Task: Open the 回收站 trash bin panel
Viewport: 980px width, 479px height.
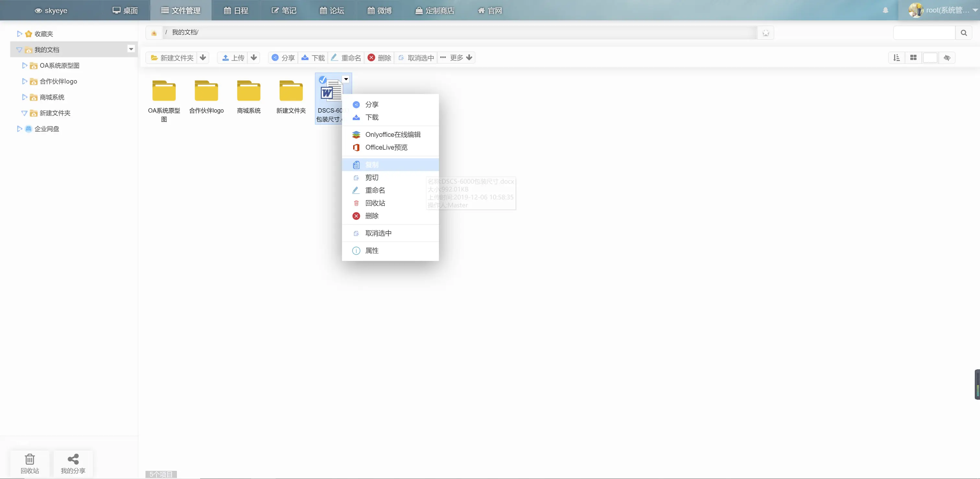Action: pyautogui.click(x=30, y=463)
